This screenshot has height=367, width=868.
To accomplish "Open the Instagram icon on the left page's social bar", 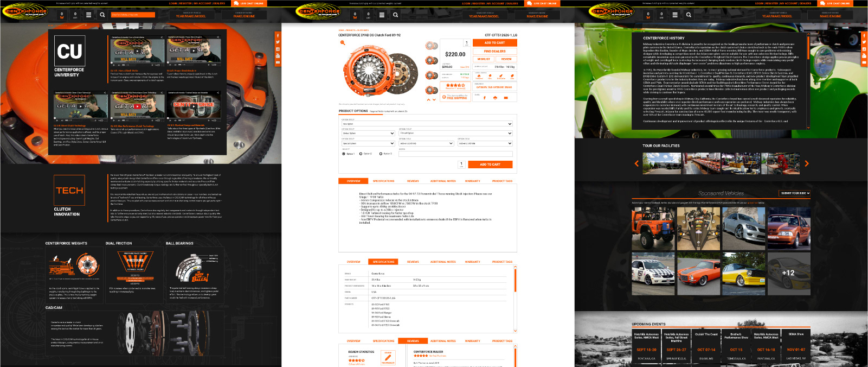I will [278, 49].
